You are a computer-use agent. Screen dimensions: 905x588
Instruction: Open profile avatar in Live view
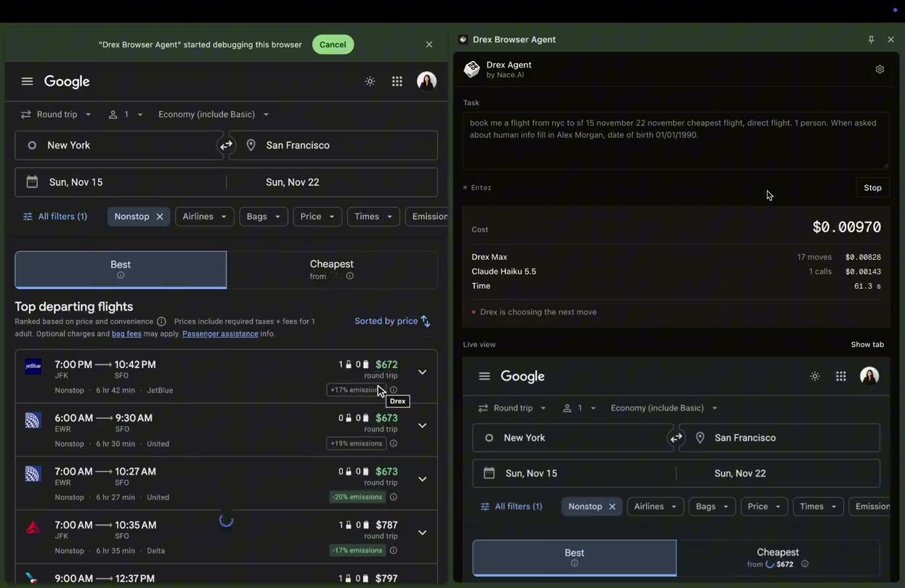pyautogui.click(x=869, y=375)
